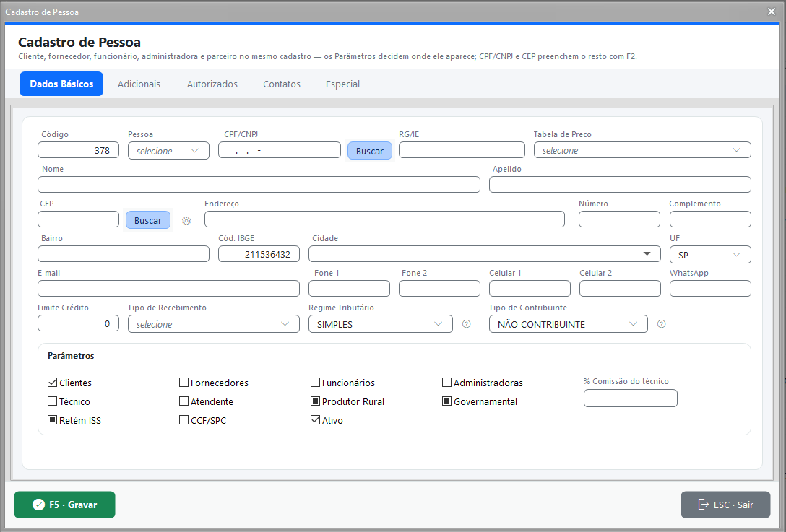Choose a state in the UF dropdown
The width and height of the screenshot is (786, 532).
[x=710, y=255]
